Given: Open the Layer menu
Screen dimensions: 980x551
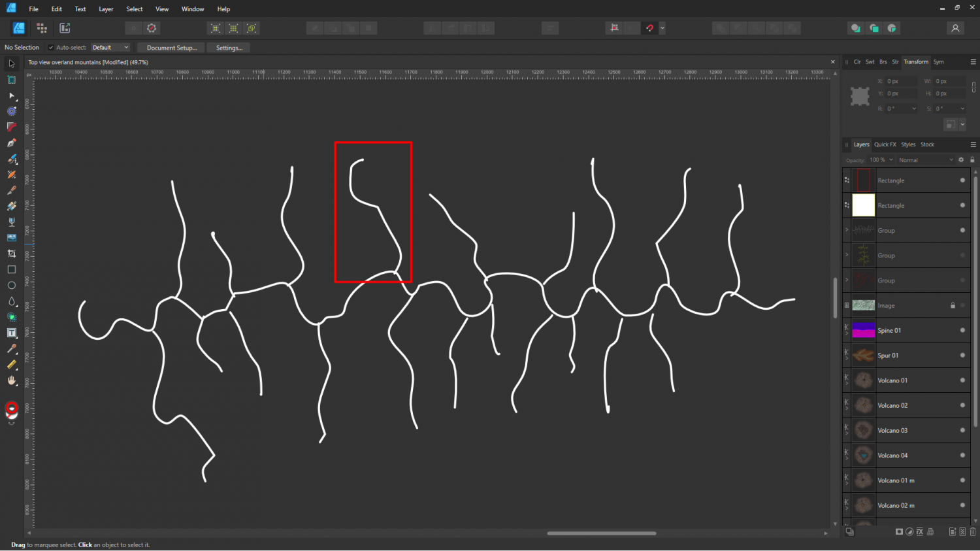Looking at the screenshot, I should [x=106, y=9].
